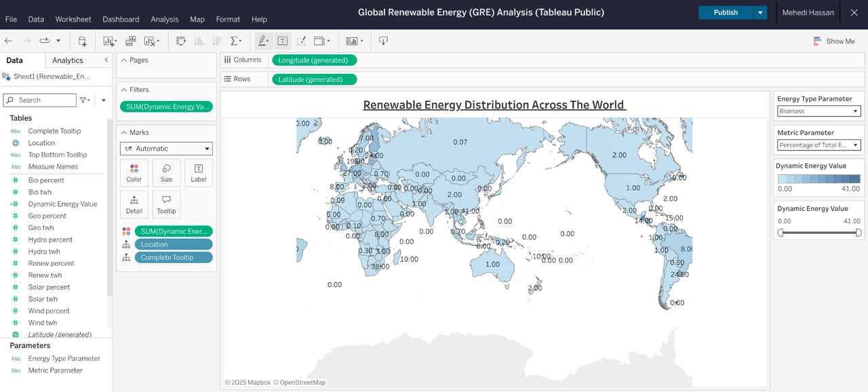The image size is (868, 392).
Task: Click the Color button on Marks card
Action: pos(134,173)
